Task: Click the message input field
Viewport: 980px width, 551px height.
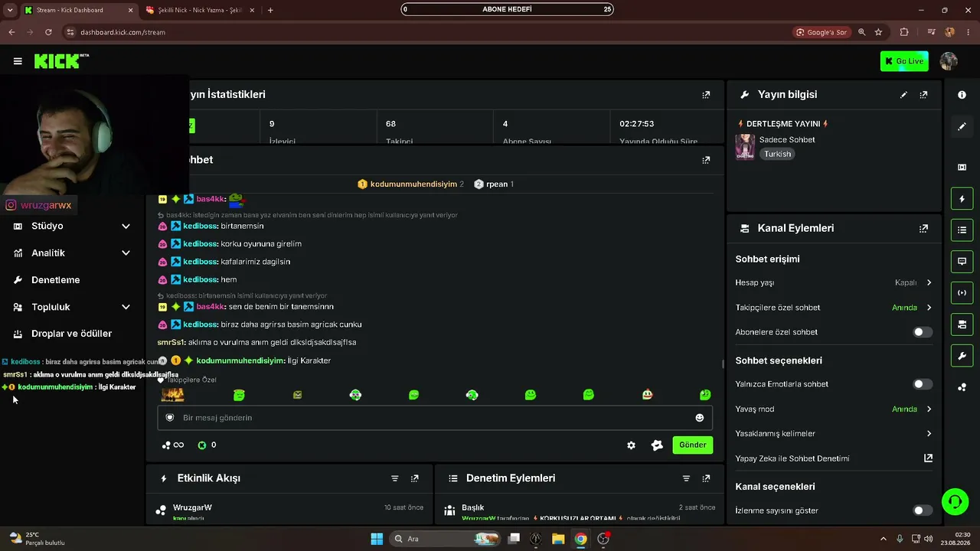Action: coord(435,418)
